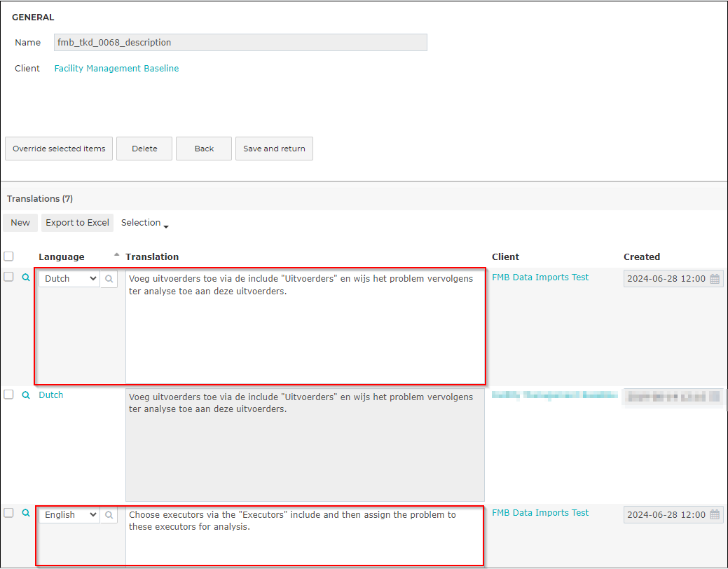Sort by the Language column header
This screenshot has width=728, height=569.
tap(62, 257)
